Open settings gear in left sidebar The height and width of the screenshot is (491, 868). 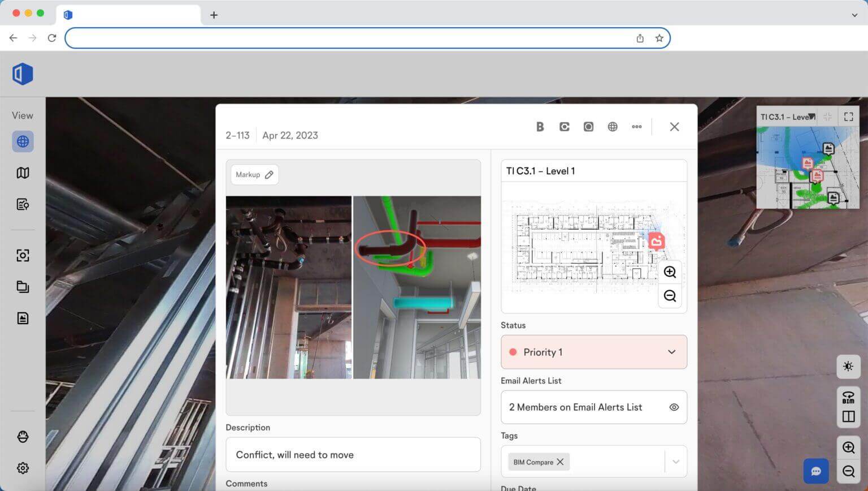(23, 468)
